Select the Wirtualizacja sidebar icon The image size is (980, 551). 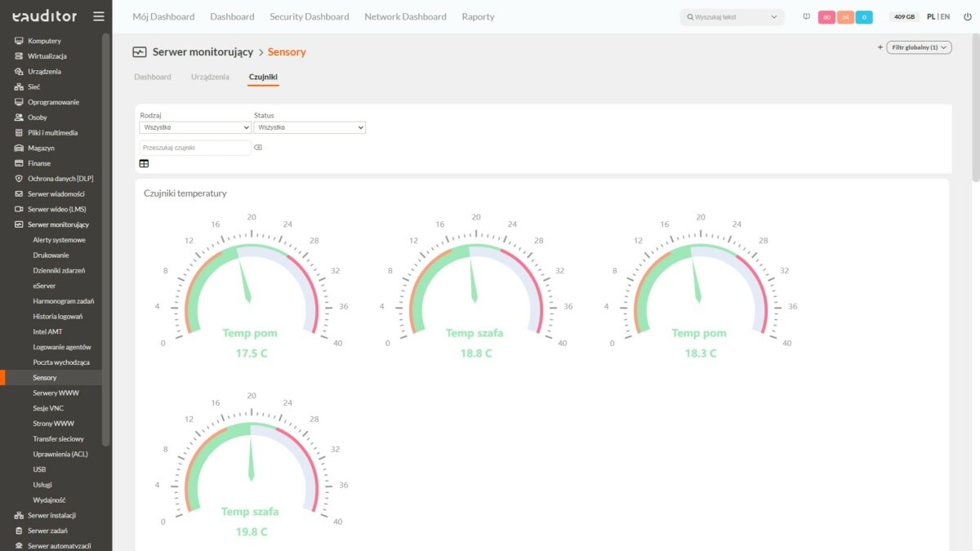[x=18, y=56]
